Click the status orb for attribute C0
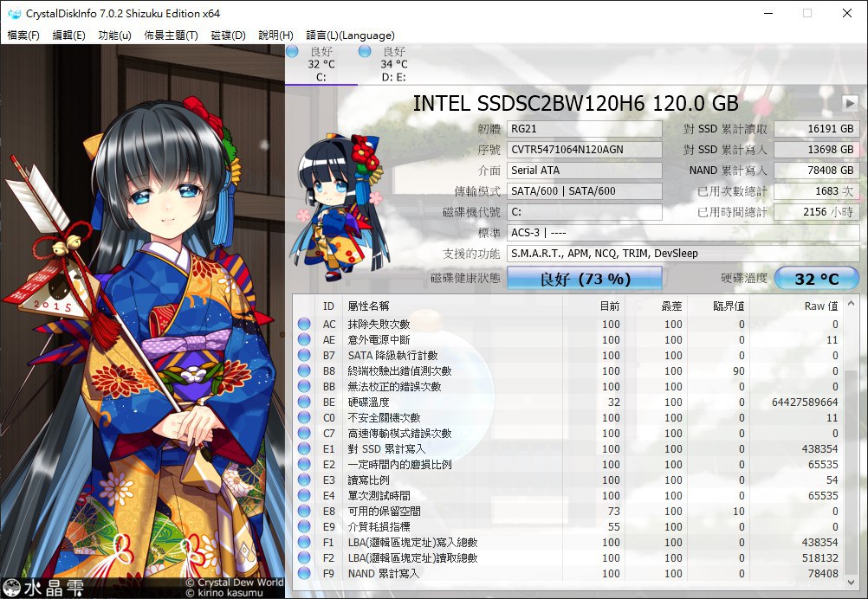Viewport: 868px width, 599px height. click(304, 417)
